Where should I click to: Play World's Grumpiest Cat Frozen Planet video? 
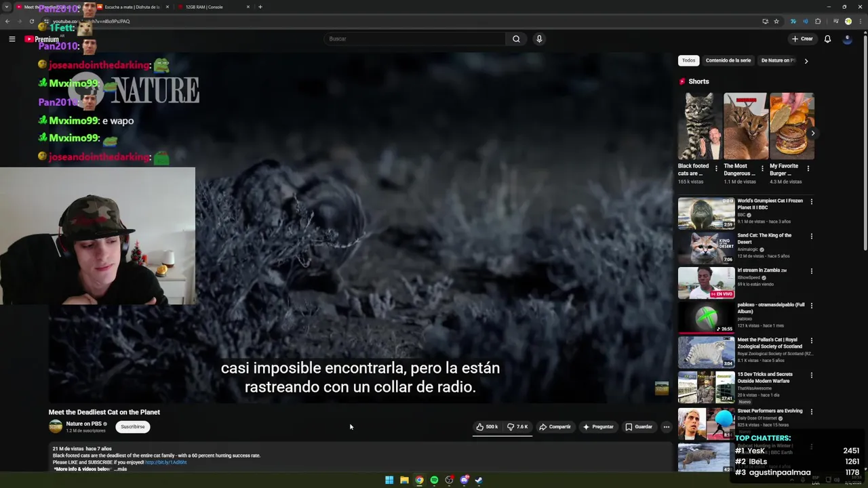[706, 213]
